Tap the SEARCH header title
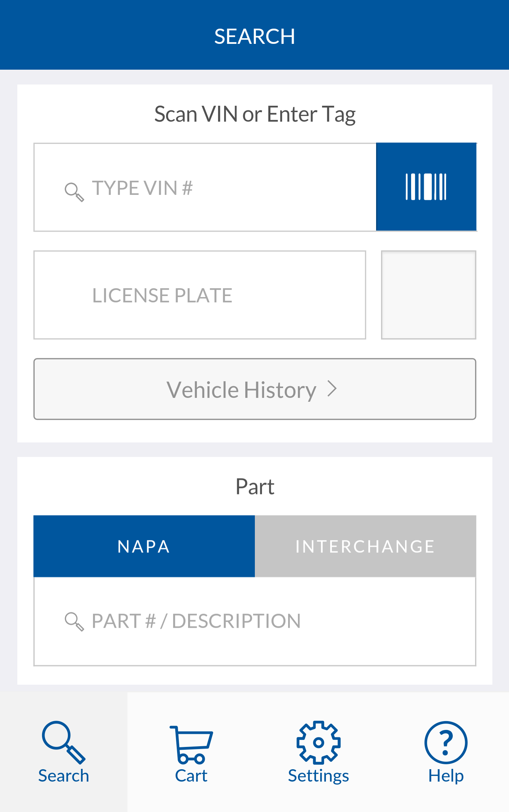 [x=255, y=36]
